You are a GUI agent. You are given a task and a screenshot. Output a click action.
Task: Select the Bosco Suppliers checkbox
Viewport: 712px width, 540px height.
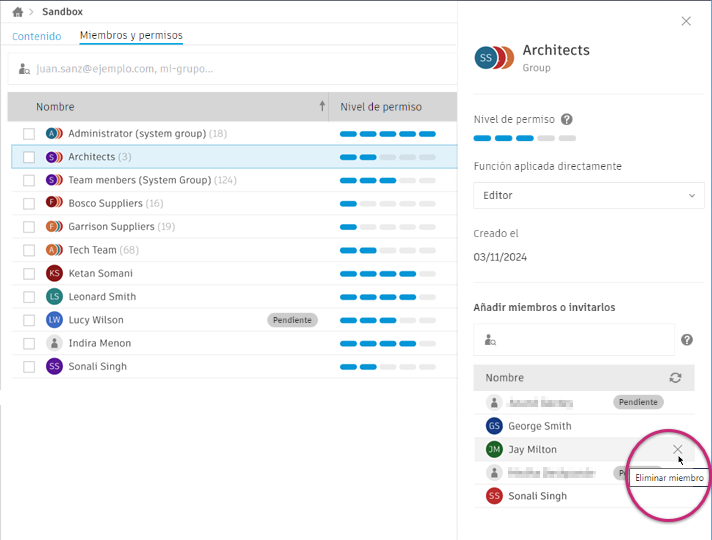click(29, 203)
